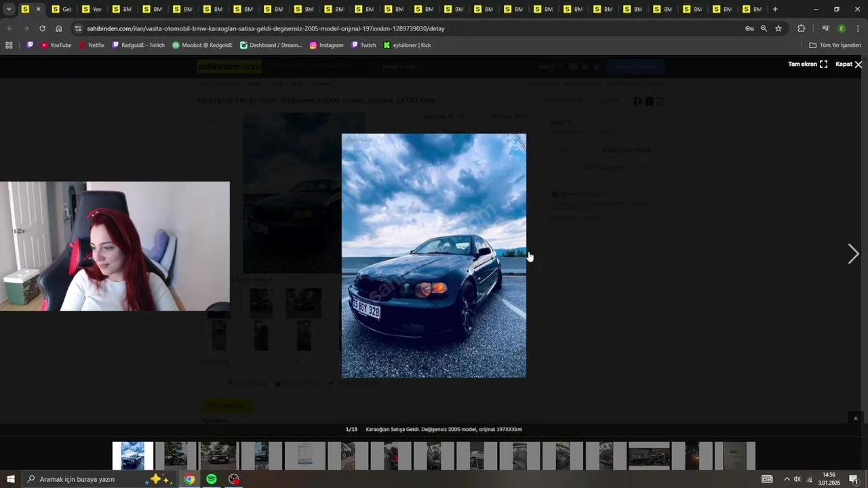The image size is (868, 488).
Task: Open the Chrome profile avatar E
Action: 842,28
